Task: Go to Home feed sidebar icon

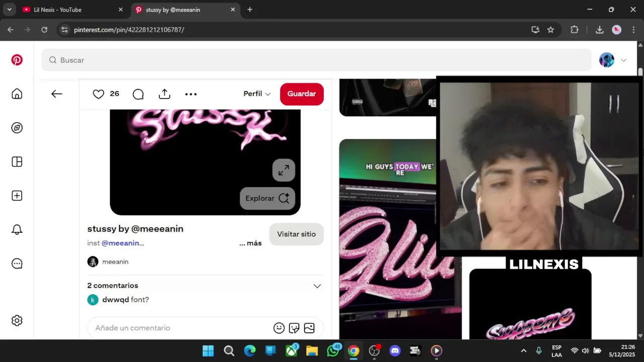Action: click(17, 94)
